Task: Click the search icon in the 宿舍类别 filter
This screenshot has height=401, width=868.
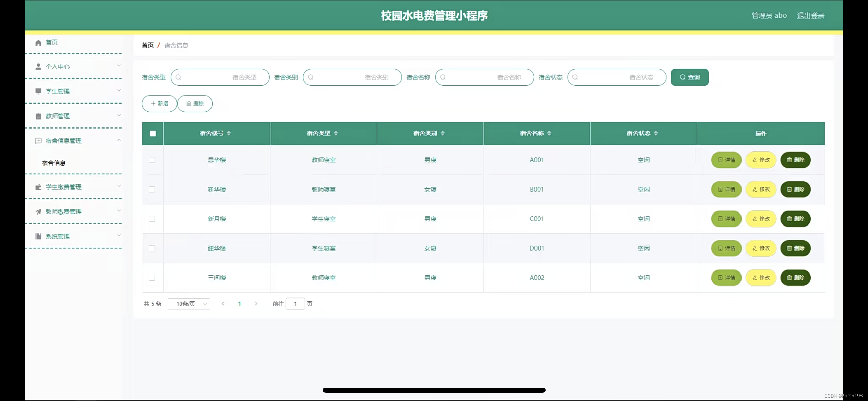Action: click(311, 77)
